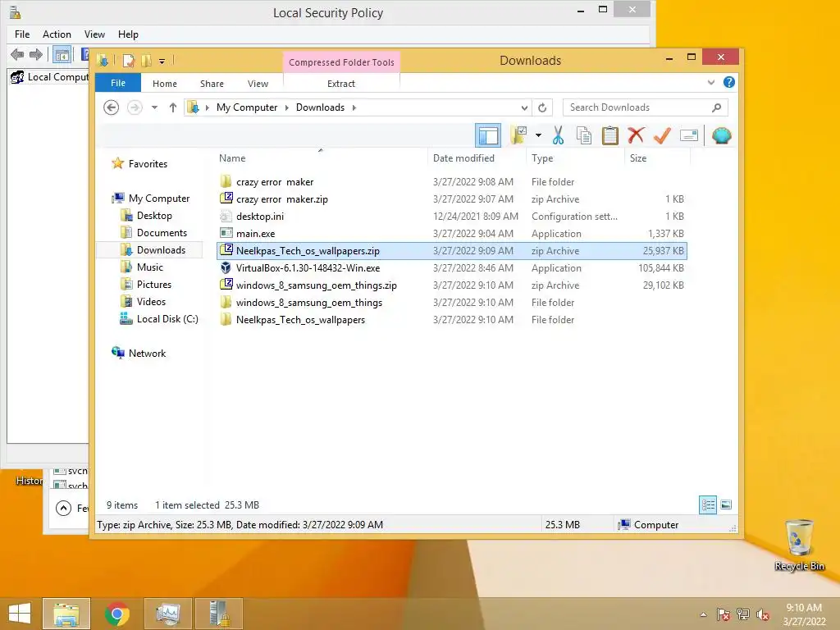840x630 pixels.
Task: Open the Extract tab
Action: click(x=340, y=84)
